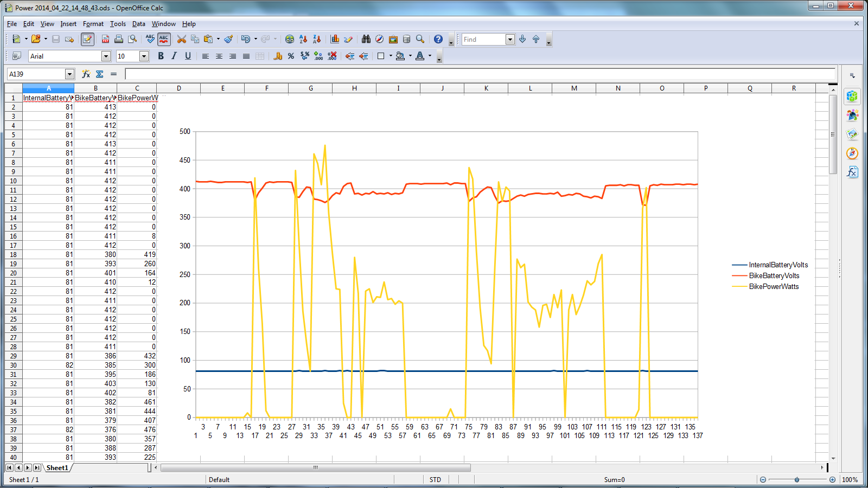Open sidebar Functions fx panel icon
The height and width of the screenshot is (488, 868).
852,172
